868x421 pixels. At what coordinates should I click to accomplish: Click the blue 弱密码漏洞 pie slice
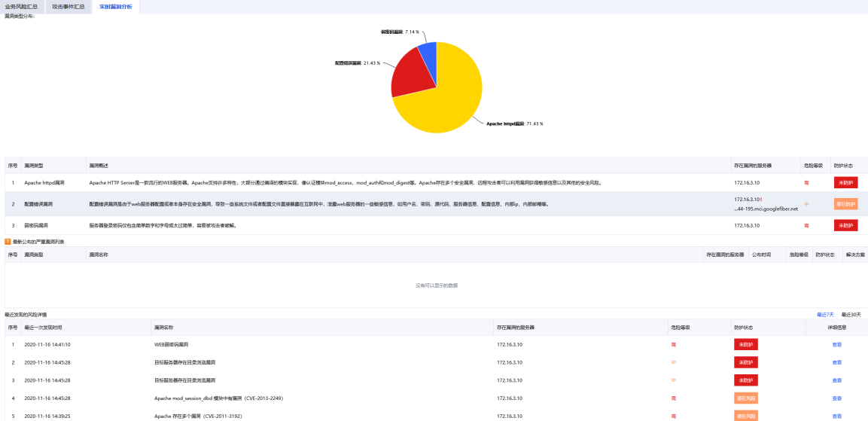pos(428,51)
